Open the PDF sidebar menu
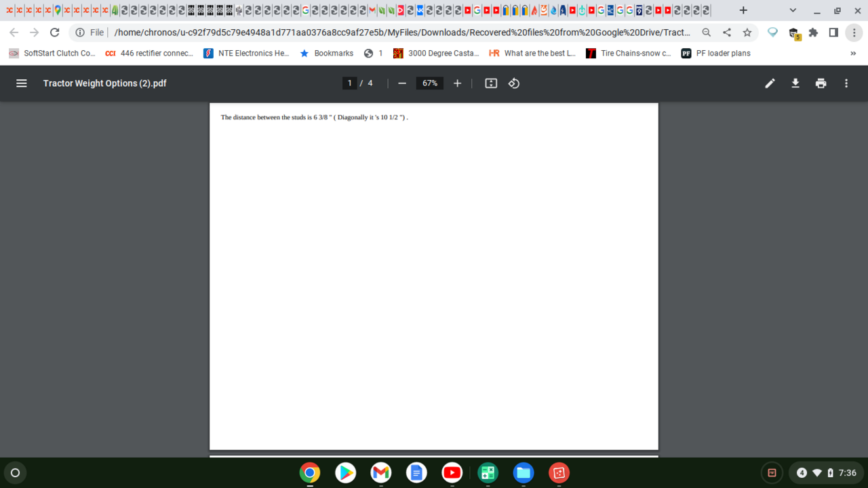 click(21, 83)
